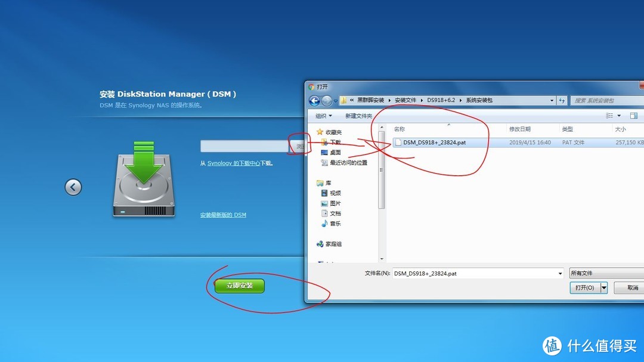Click the back arrow in the Open dialog

pyautogui.click(x=314, y=101)
